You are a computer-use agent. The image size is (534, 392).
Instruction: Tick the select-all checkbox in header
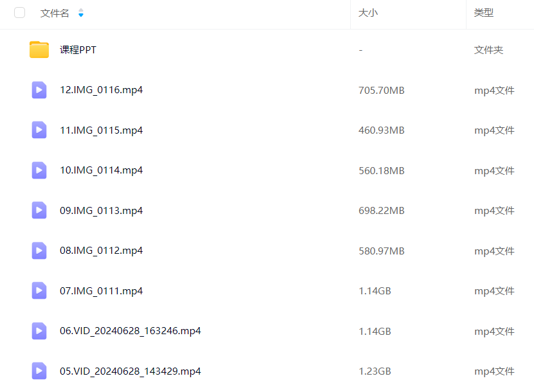click(x=20, y=13)
